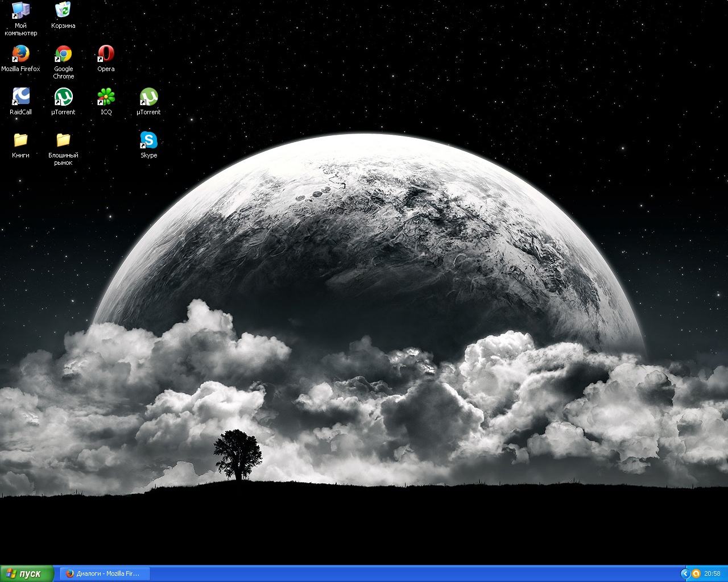Activate the Диалоги - Mozilla Firefox taskbar button
Viewport: 728px width, 582px height.
[x=105, y=573]
